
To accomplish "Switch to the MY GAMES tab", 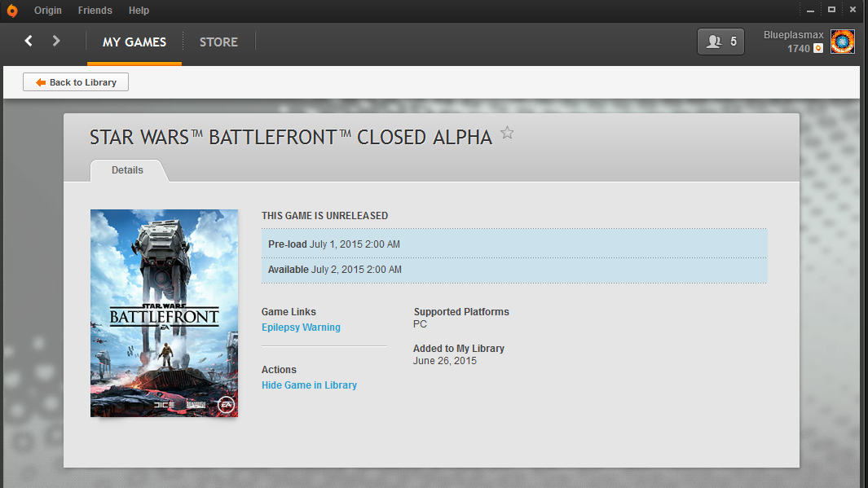I will [134, 42].
